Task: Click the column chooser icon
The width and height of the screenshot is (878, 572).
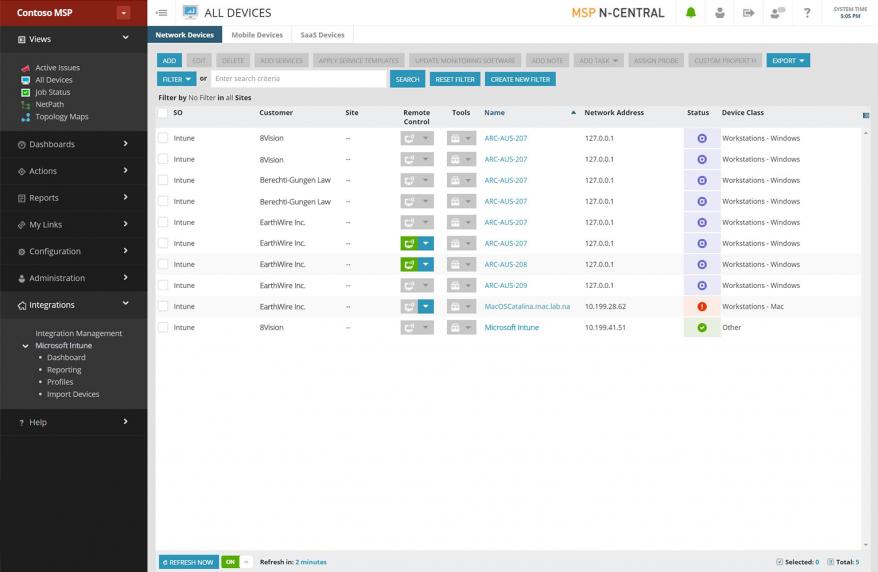Action: click(x=866, y=115)
